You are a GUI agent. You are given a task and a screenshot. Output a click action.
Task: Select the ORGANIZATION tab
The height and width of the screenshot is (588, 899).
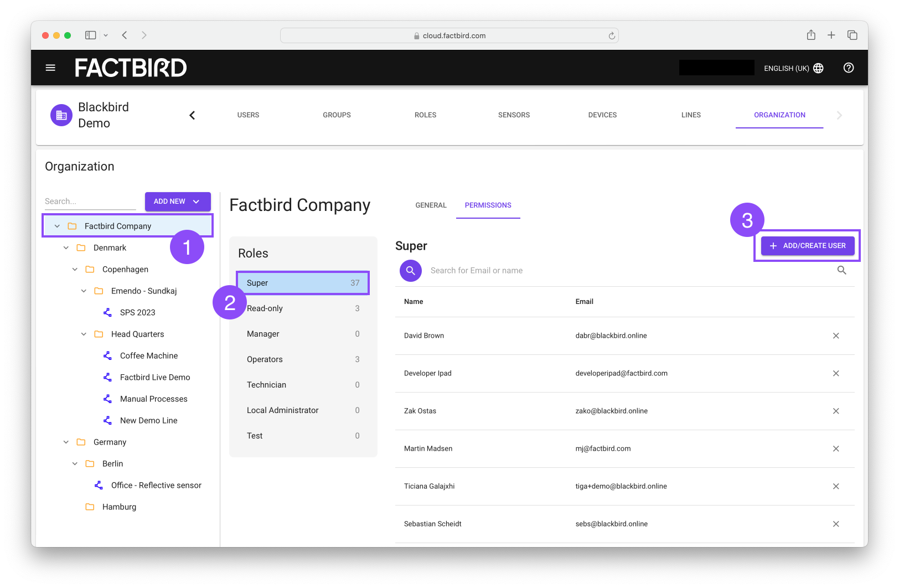(779, 115)
